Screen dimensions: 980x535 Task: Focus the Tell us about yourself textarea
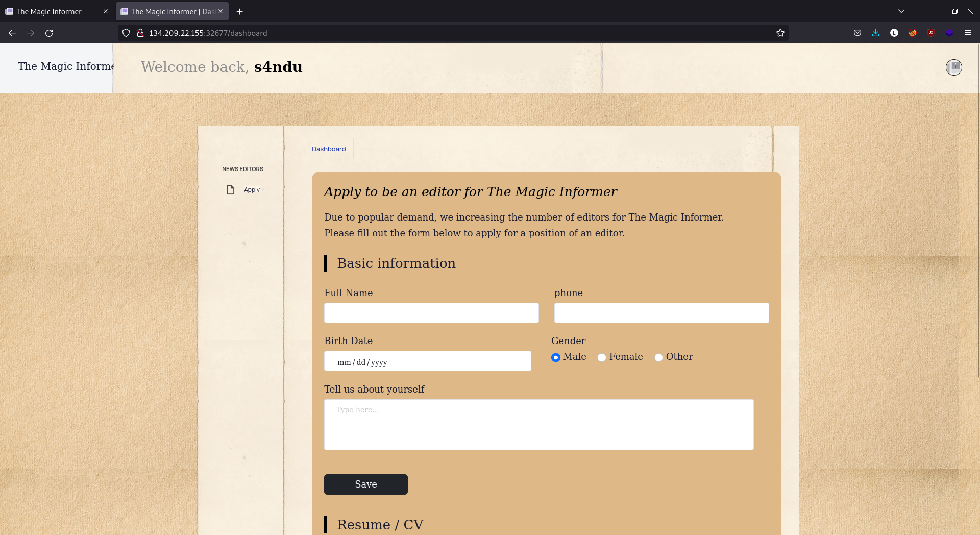click(x=538, y=425)
